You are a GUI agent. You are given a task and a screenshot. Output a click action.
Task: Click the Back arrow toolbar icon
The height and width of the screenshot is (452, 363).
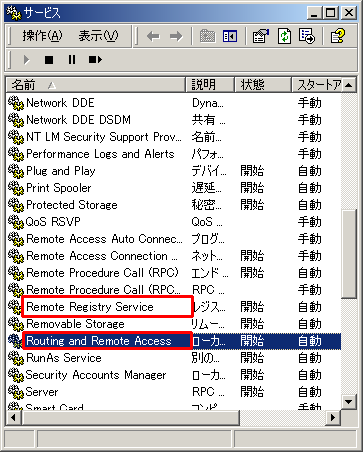tap(153, 36)
